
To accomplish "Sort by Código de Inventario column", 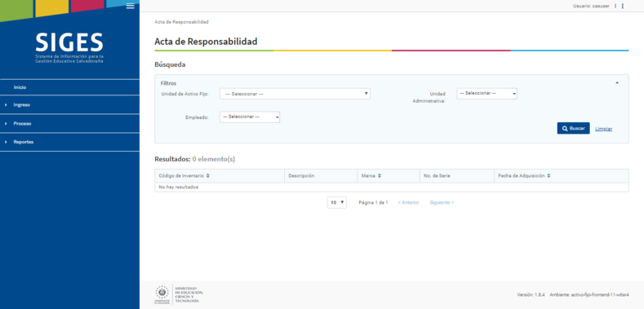I will pyautogui.click(x=184, y=175).
